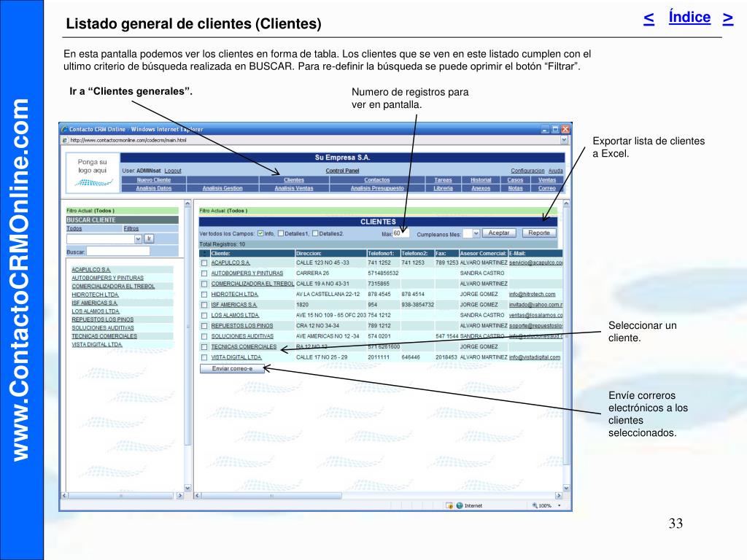Viewport: 747px width, 560px height.
Task: Open the Notas menu item
Action: pos(515,188)
